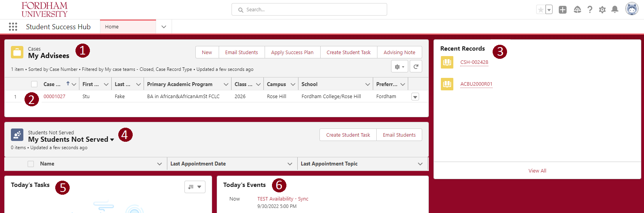The height and width of the screenshot is (213, 644).
Task: Open Class column dropdown
Action: [x=258, y=84]
